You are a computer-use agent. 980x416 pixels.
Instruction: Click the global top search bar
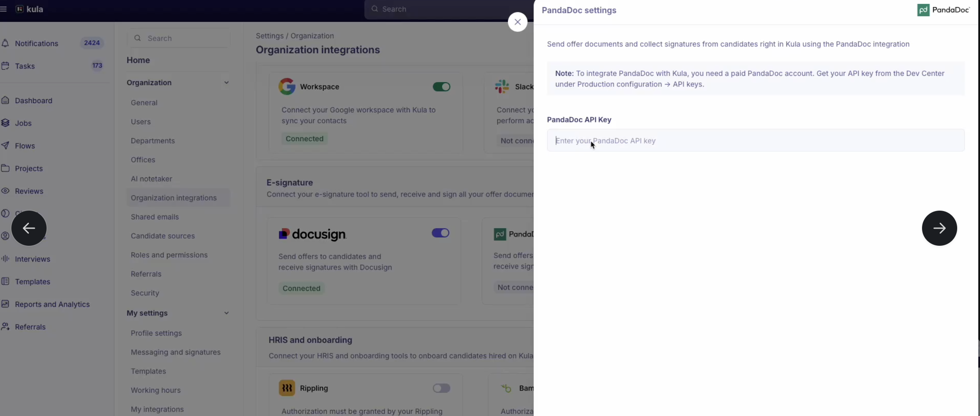coord(449,9)
